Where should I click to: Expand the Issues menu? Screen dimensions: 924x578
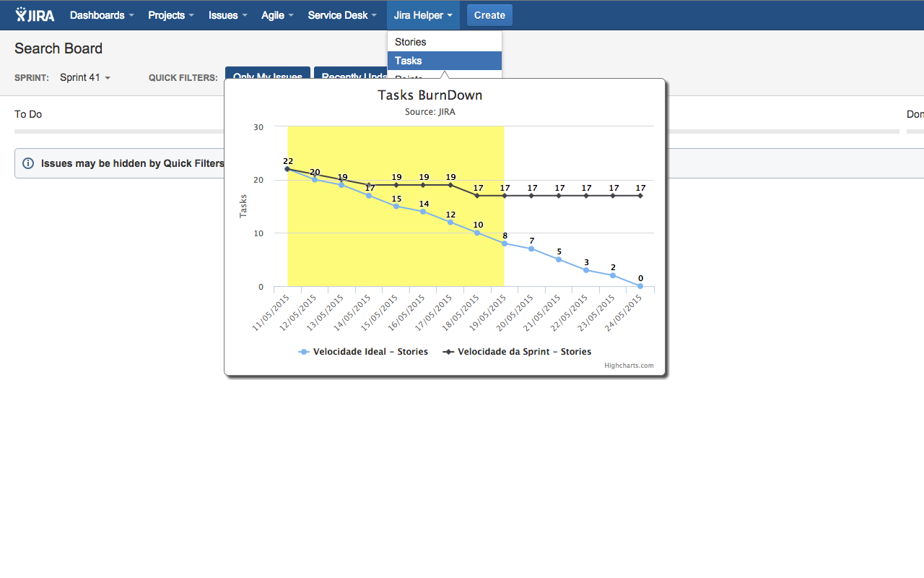(228, 15)
